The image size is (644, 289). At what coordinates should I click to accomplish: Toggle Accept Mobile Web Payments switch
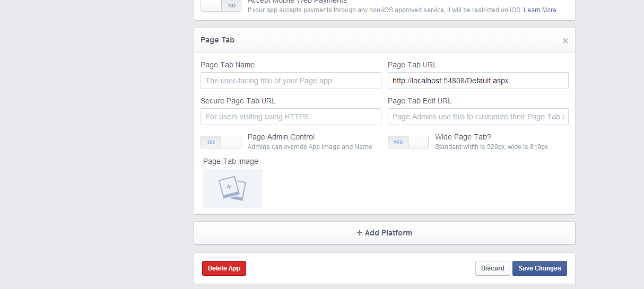[x=221, y=5]
